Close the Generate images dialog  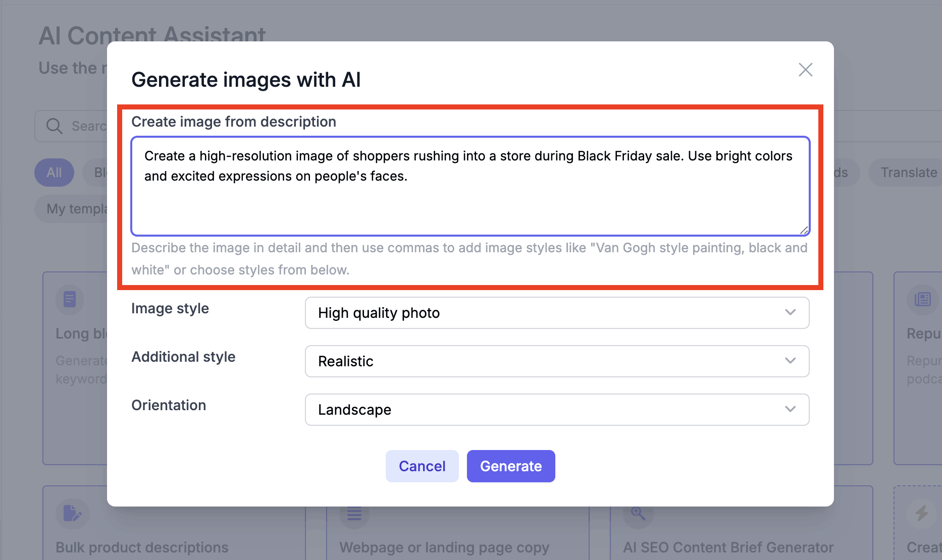click(805, 70)
